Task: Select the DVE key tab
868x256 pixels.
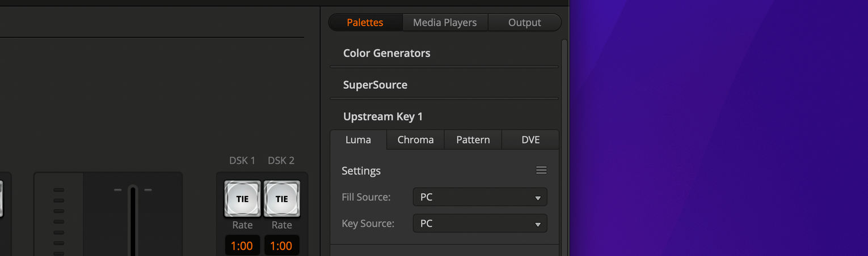Action: click(530, 140)
